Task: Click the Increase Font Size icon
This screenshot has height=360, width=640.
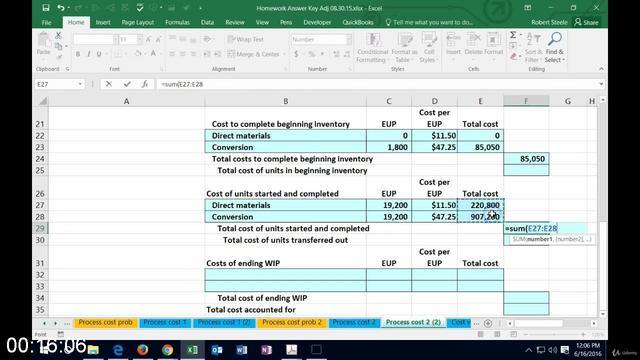Action: point(148,39)
